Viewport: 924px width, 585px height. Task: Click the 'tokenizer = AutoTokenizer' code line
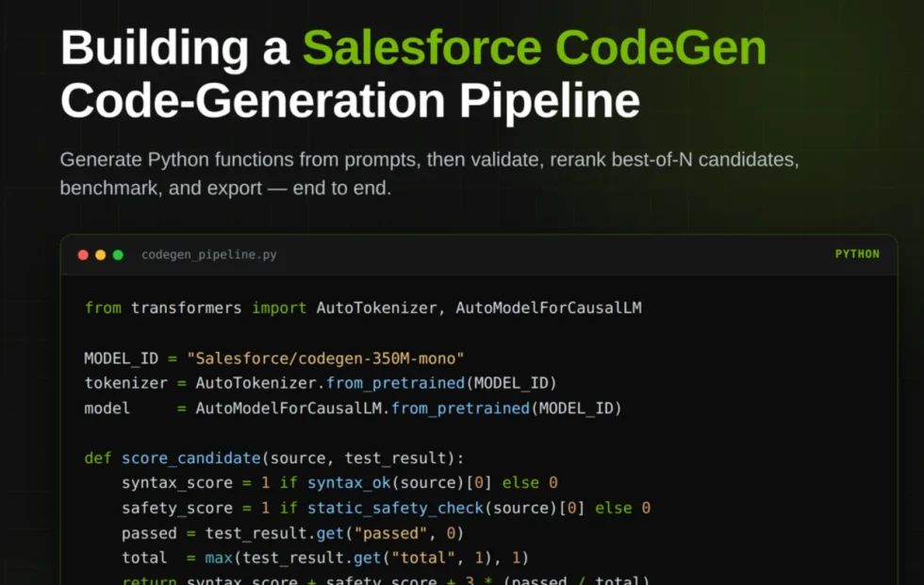321,383
